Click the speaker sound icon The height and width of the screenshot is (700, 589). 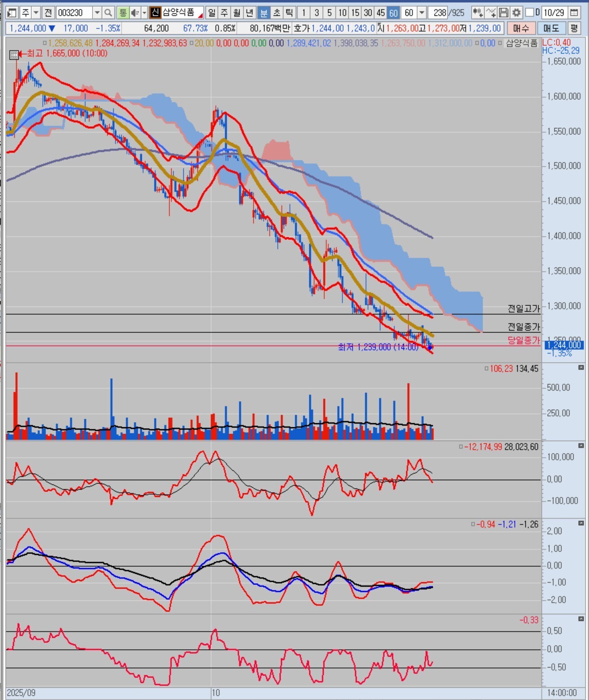(x=134, y=13)
